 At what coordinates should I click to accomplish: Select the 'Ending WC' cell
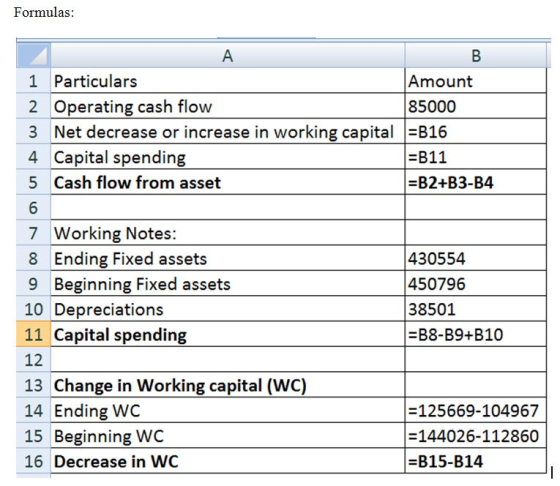[228, 410]
